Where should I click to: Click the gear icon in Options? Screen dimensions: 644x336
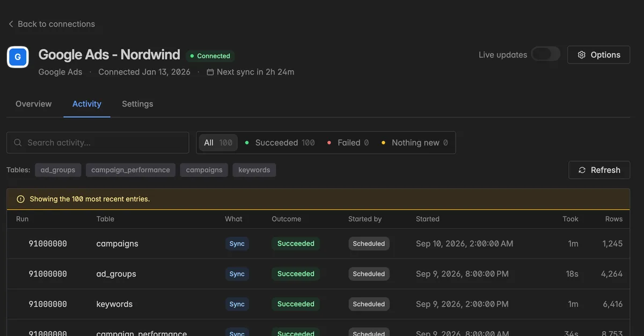pos(581,55)
